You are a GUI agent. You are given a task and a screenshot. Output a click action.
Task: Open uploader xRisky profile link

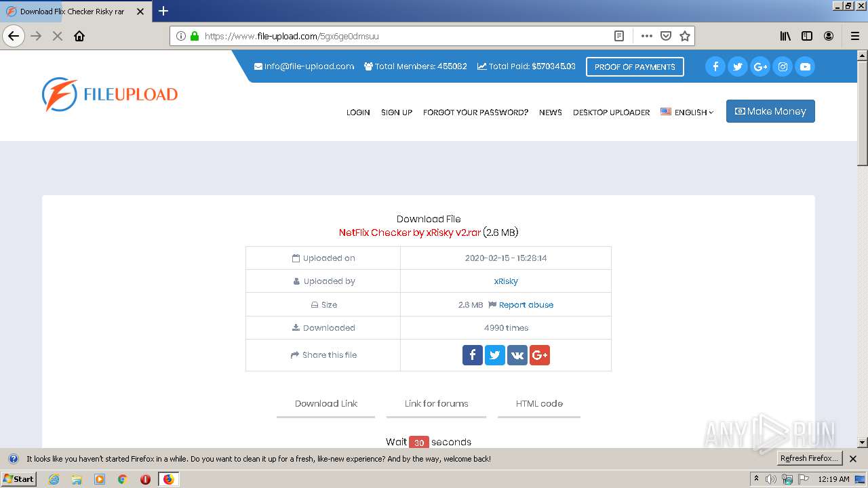pyautogui.click(x=506, y=281)
